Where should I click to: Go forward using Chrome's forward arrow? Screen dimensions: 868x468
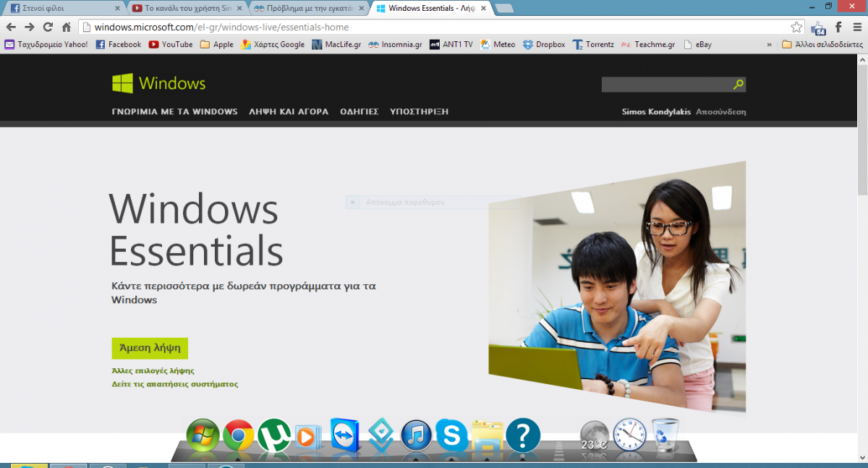tap(29, 27)
